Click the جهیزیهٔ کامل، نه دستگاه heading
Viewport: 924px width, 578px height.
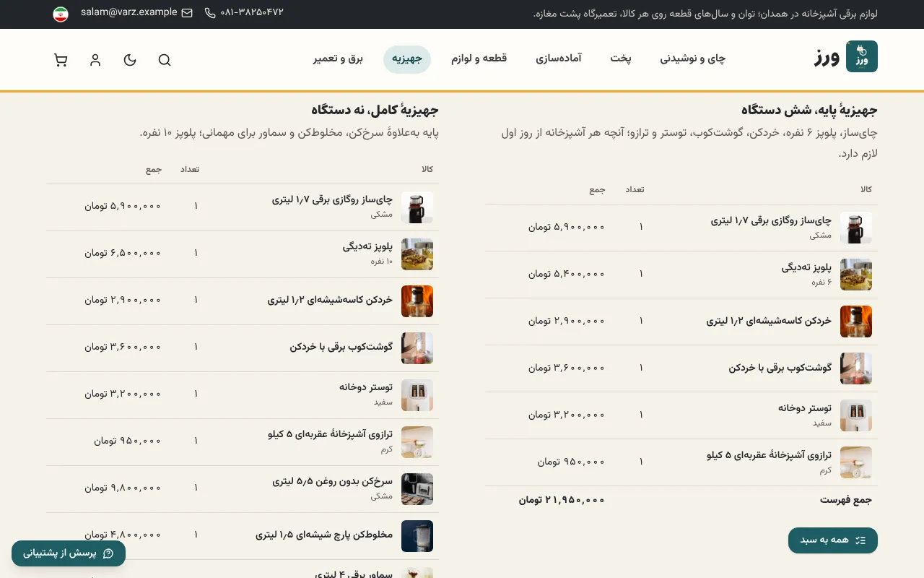(x=375, y=111)
